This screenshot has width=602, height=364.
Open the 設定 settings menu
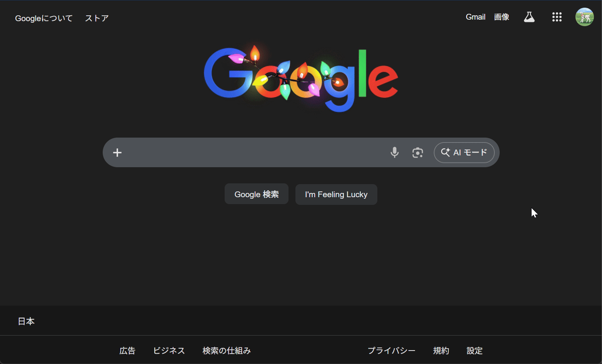coord(474,351)
